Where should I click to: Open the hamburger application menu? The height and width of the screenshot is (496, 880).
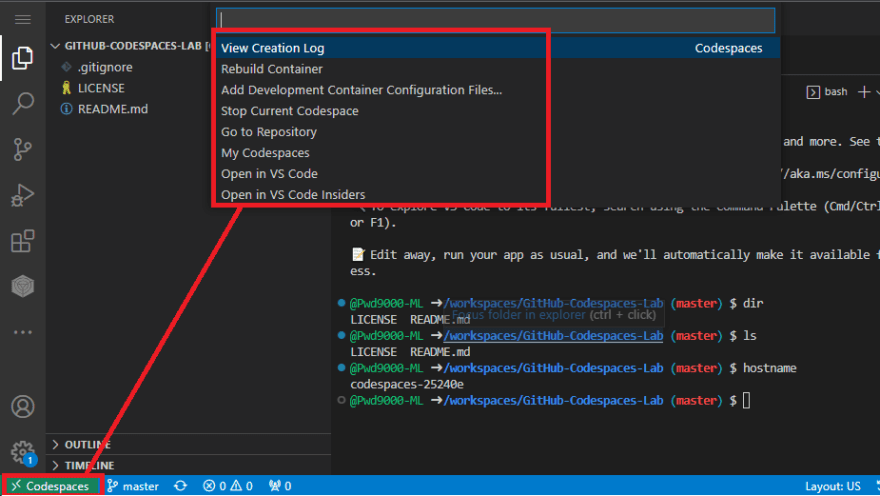pyautogui.click(x=22, y=20)
